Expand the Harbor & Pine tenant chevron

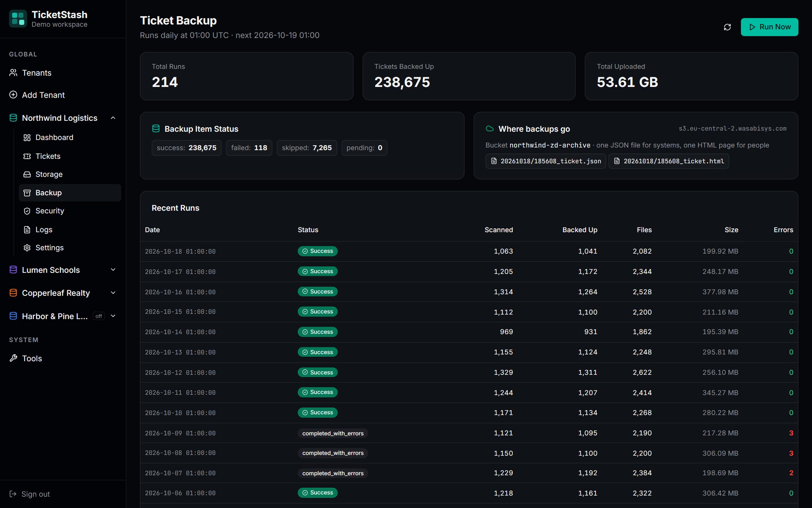(x=113, y=316)
